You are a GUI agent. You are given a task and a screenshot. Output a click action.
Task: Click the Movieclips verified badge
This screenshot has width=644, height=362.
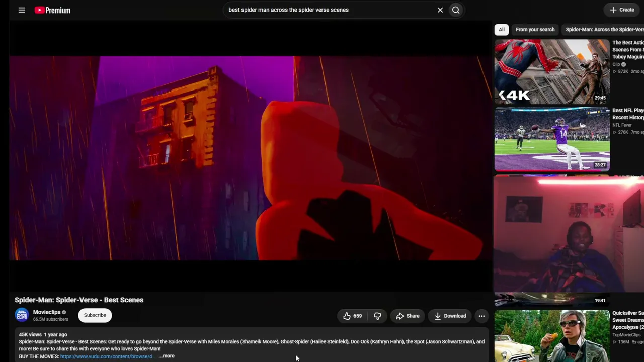[x=64, y=312]
